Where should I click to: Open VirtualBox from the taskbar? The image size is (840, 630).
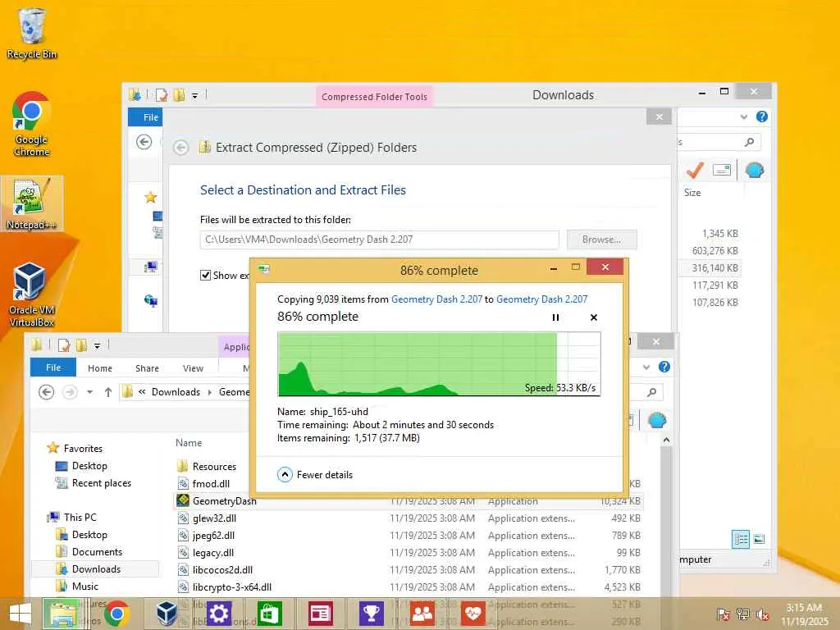[x=167, y=614]
